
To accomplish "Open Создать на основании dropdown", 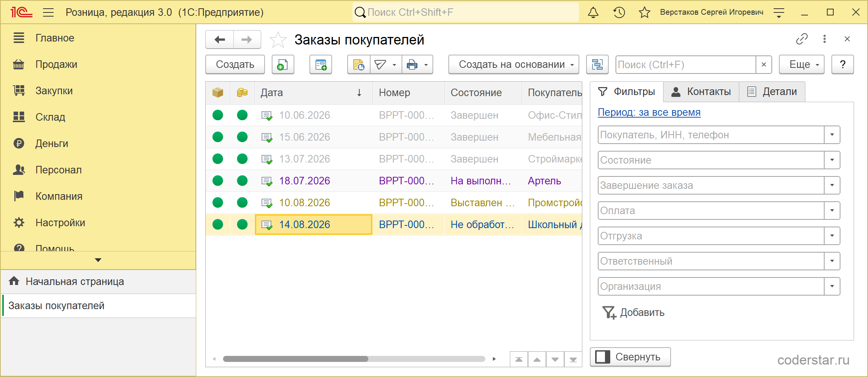I will coord(514,64).
